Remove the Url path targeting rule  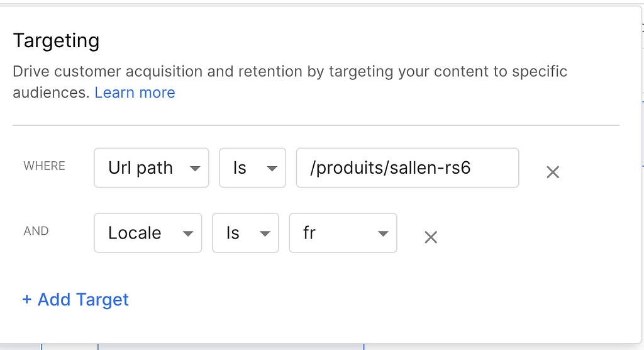[x=553, y=172]
